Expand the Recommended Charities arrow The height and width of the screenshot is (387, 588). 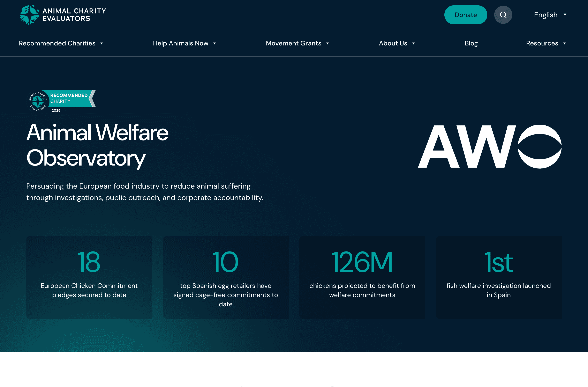click(x=101, y=44)
